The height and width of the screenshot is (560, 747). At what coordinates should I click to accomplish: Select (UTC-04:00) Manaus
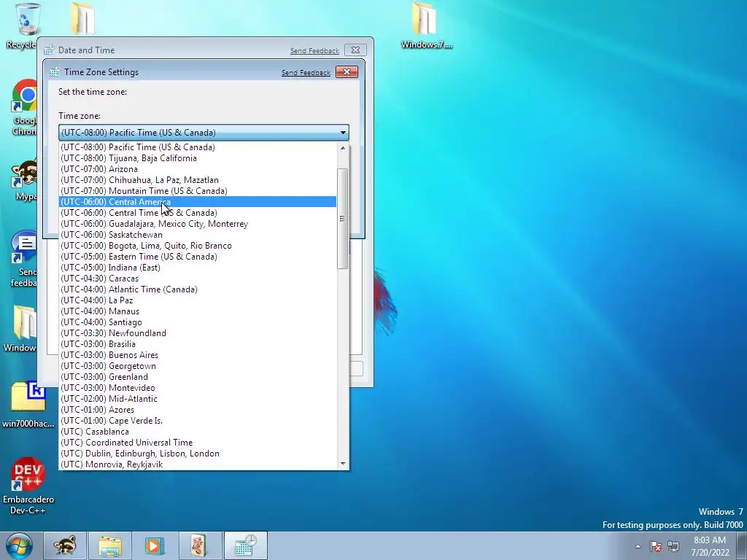pyautogui.click(x=198, y=311)
